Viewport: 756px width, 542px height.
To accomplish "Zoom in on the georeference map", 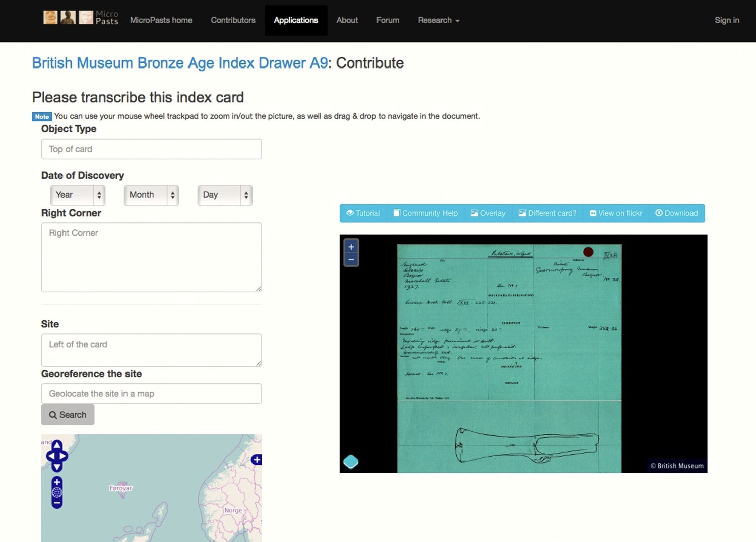I will click(57, 482).
